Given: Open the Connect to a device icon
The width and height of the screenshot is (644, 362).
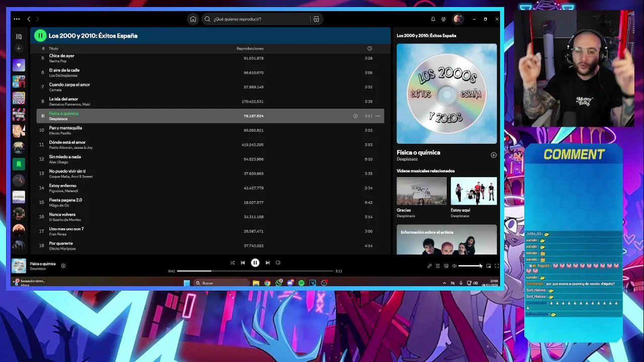Looking at the screenshot, I should pyautogui.click(x=446, y=266).
